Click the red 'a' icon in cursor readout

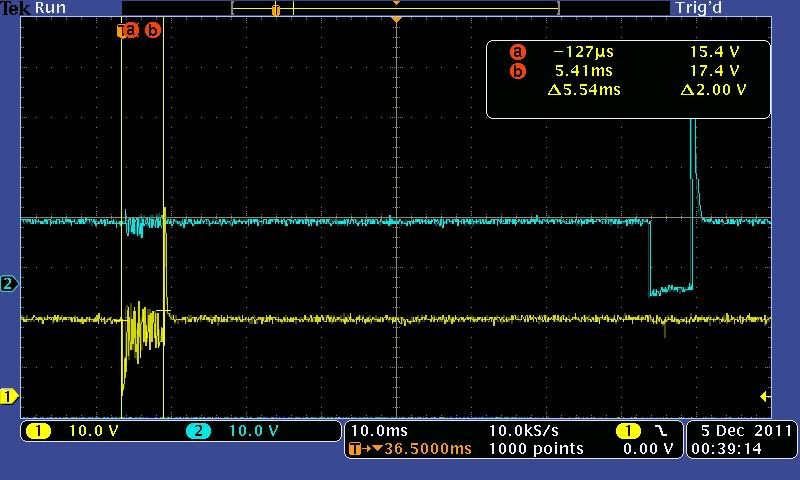(517, 53)
